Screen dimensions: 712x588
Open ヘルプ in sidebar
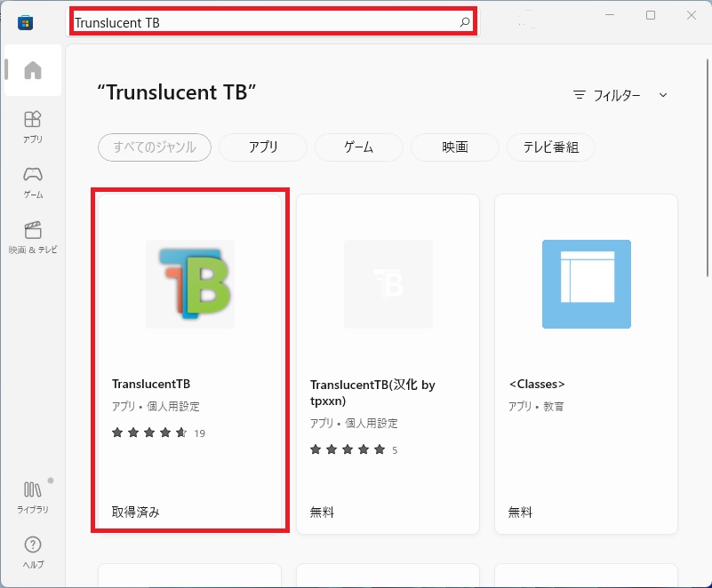click(33, 552)
